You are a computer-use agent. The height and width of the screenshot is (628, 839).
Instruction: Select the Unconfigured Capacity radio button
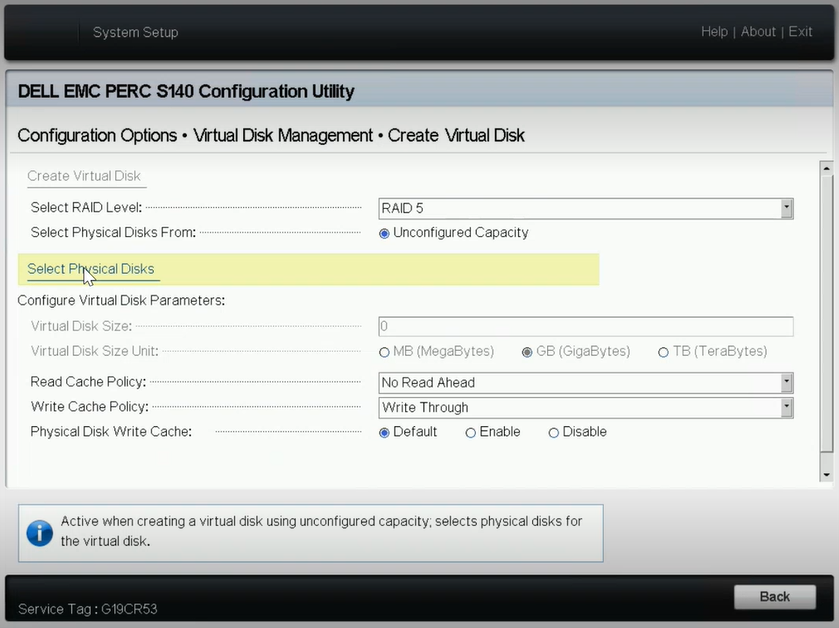click(384, 233)
